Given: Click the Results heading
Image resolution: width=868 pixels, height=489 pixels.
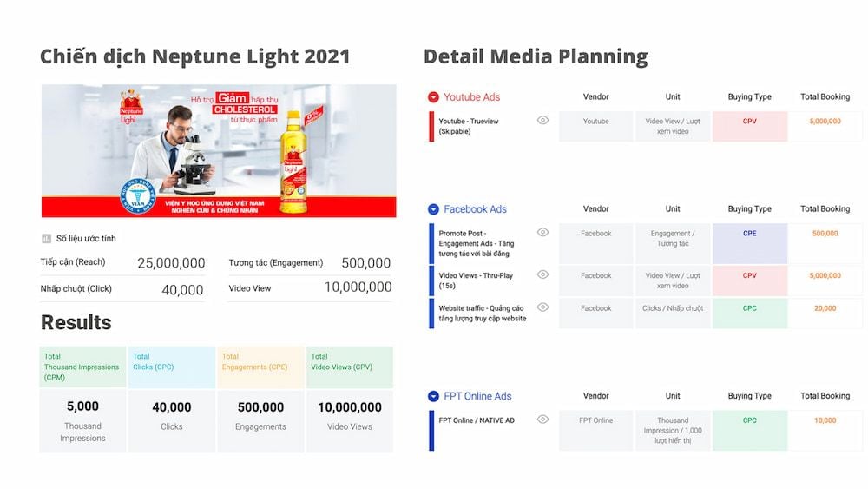Looking at the screenshot, I should click(76, 322).
